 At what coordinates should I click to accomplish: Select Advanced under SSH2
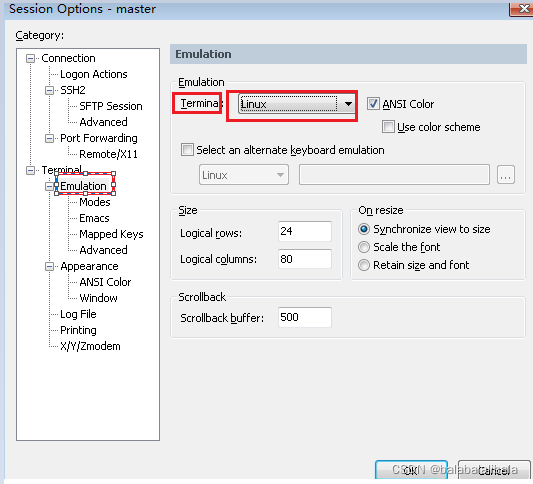tap(103, 122)
